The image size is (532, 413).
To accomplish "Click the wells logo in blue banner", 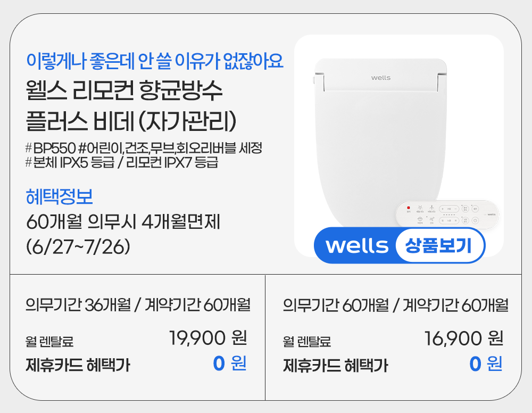I will pyautogui.click(x=356, y=245).
